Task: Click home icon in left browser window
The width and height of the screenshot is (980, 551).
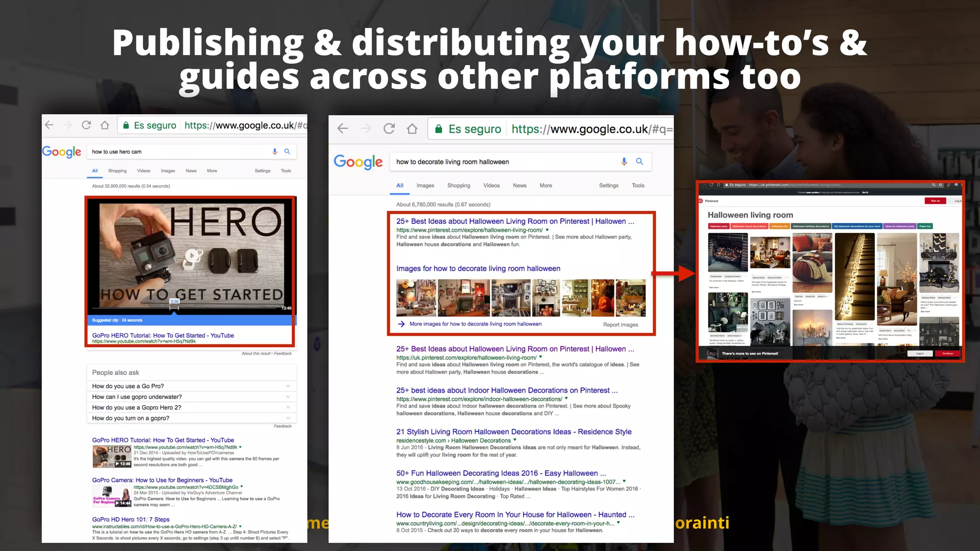Action: [105, 125]
